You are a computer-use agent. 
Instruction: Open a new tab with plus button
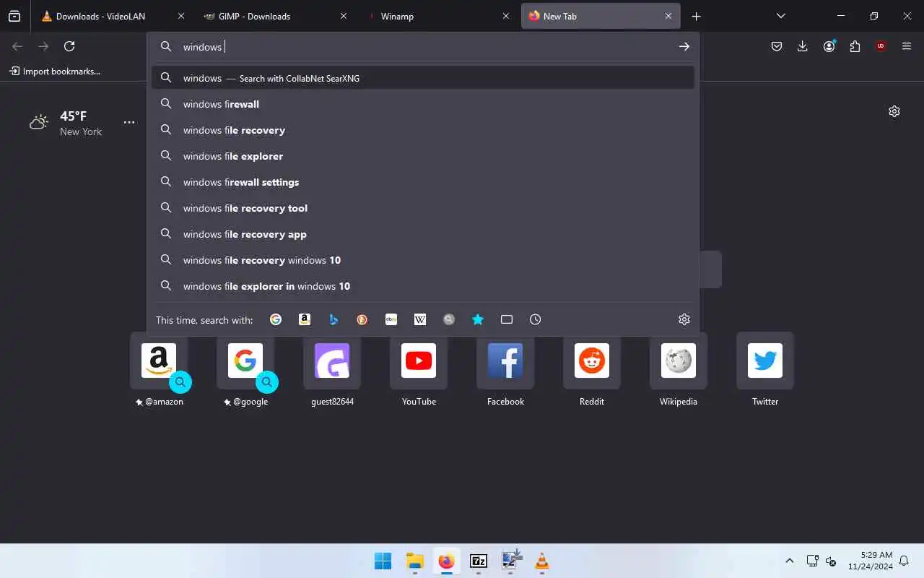(696, 16)
